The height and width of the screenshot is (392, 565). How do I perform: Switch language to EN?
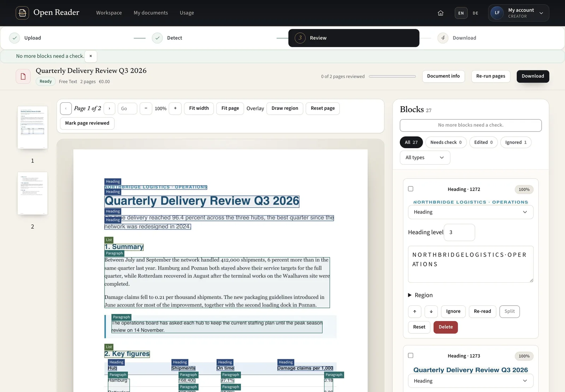(x=461, y=13)
